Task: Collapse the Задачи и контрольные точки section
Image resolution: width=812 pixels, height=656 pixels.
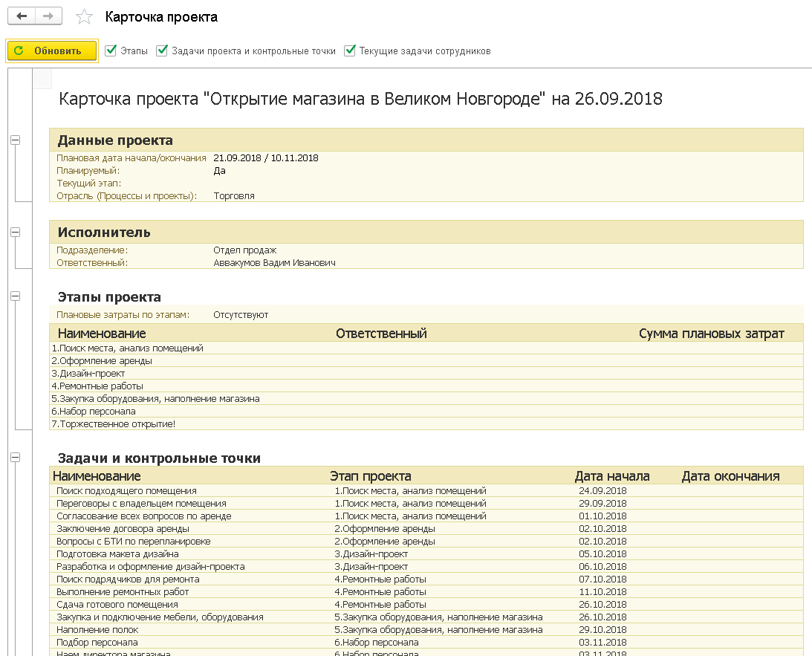Action: (x=16, y=457)
